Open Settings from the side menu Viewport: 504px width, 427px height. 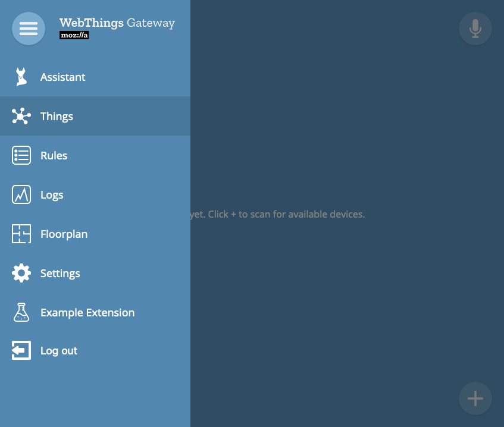(x=95, y=273)
